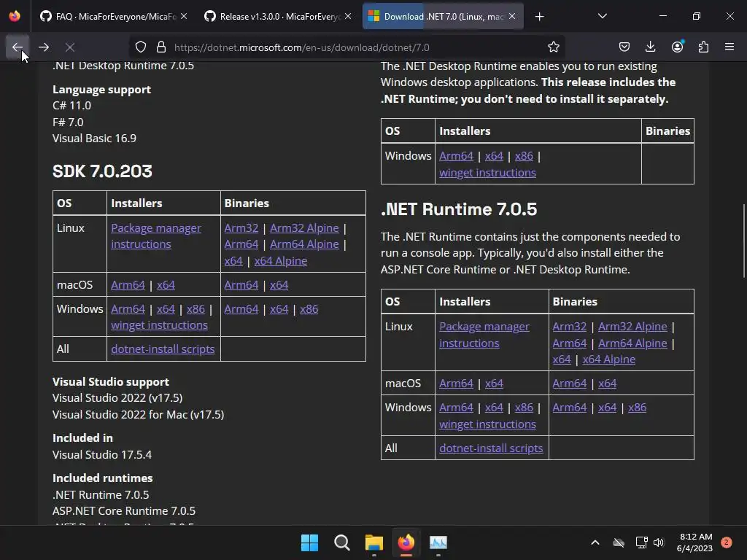
Task: Download SDK Linux x64 Alpine binary
Action: (281, 261)
